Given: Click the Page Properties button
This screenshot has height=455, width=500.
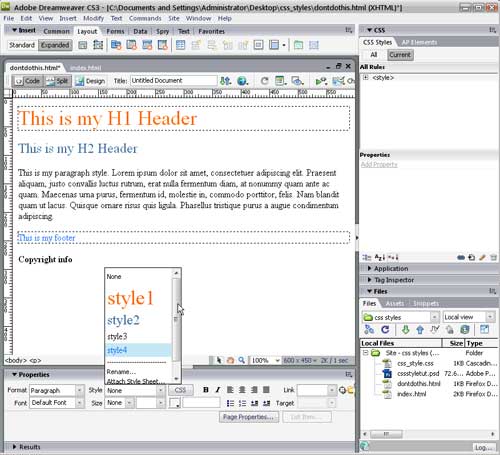Looking at the screenshot, I should (x=249, y=417).
